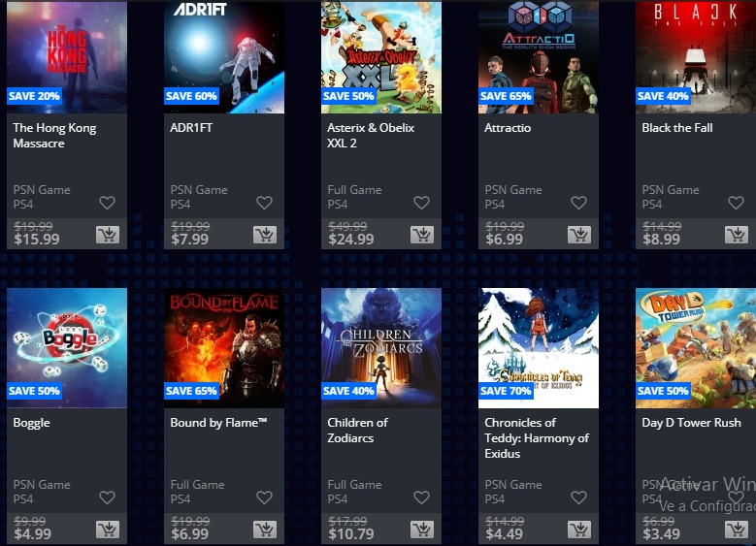The height and width of the screenshot is (546, 756).
Task: Add Asterix & Obelix XXL 2 to cart
Action: 422,235
